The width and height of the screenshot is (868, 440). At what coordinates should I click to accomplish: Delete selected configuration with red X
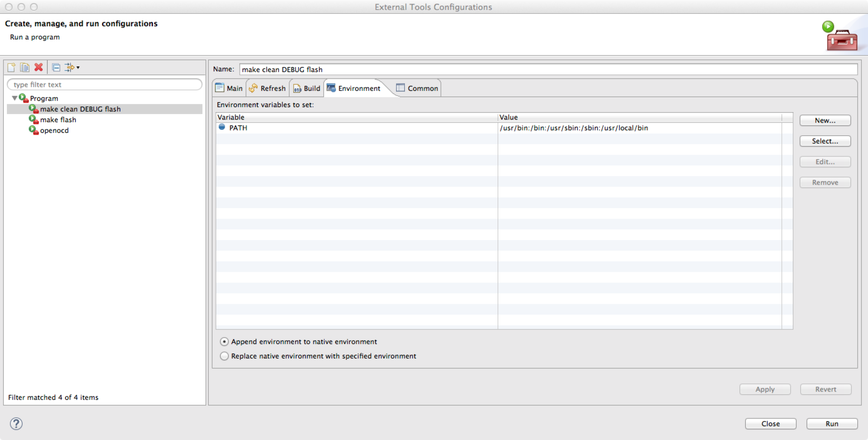pyautogui.click(x=39, y=67)
